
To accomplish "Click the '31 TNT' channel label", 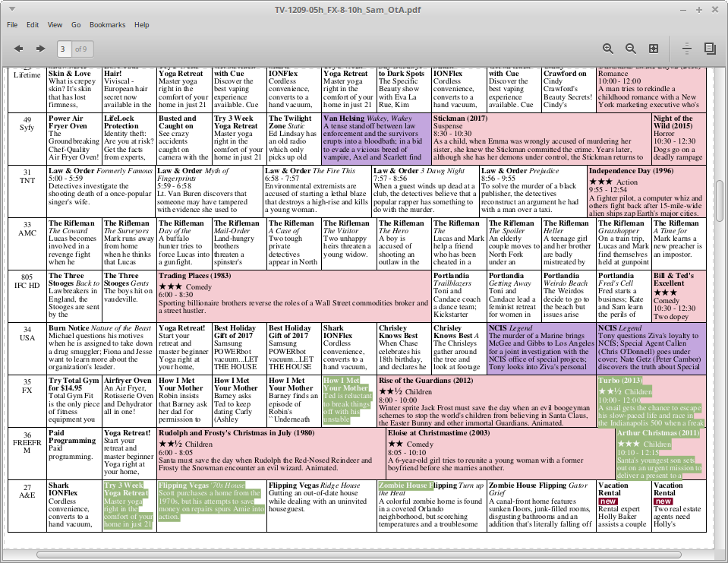I will (27, 176).
